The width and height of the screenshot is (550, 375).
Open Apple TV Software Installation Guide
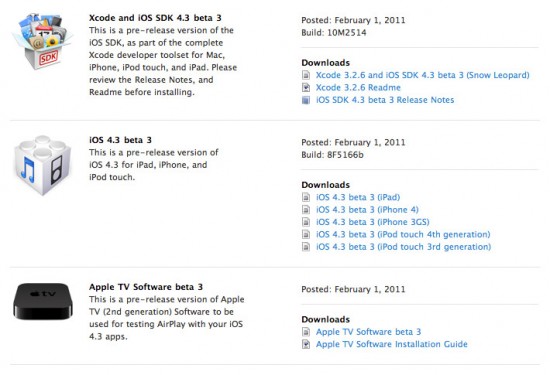[x=391, y=344]
